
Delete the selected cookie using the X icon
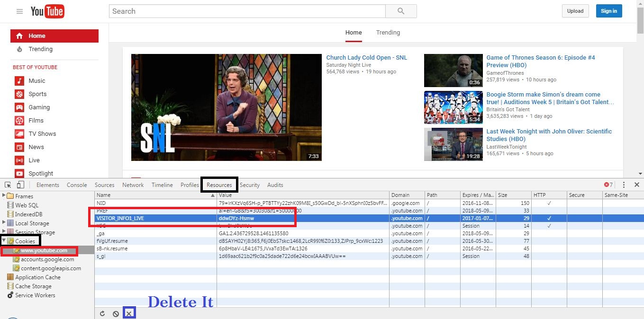(129, 313)
